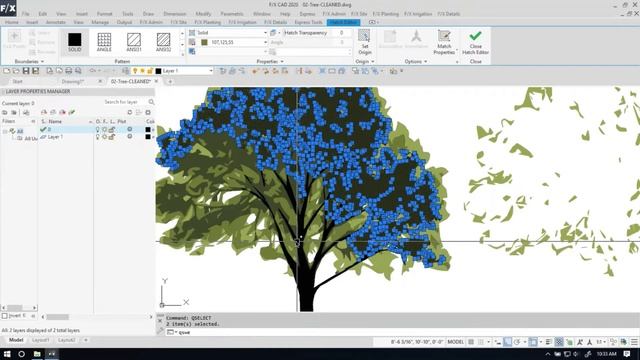The height and width of the screenshot is (360, 640).
Task: Click the Plot Preview toolbar icon
Action: pyautogui.click(x=78, y=71)
